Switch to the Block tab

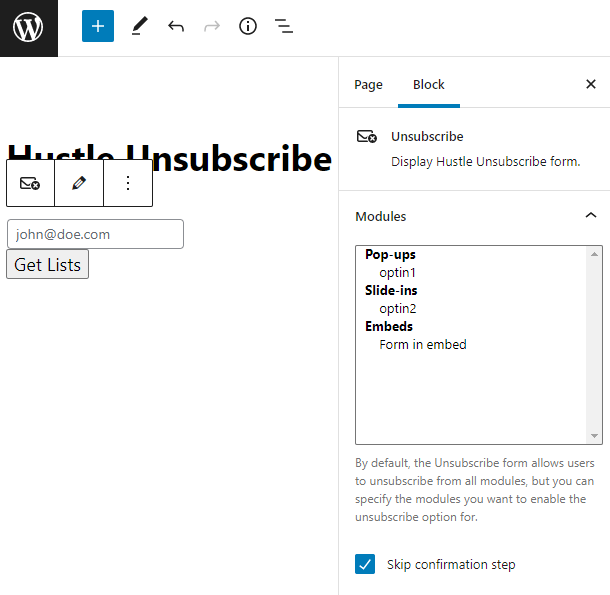click(429, 85)
